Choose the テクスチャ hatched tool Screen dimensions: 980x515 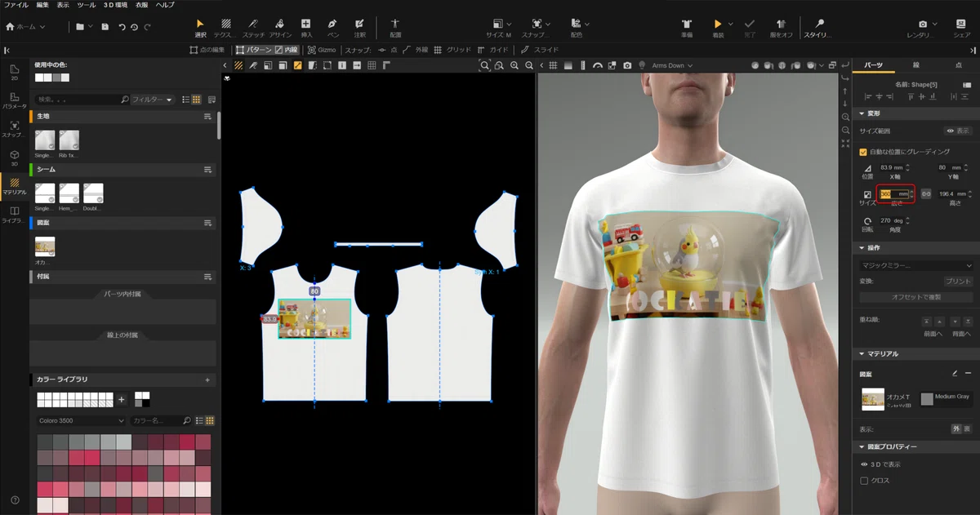[225, 27]
